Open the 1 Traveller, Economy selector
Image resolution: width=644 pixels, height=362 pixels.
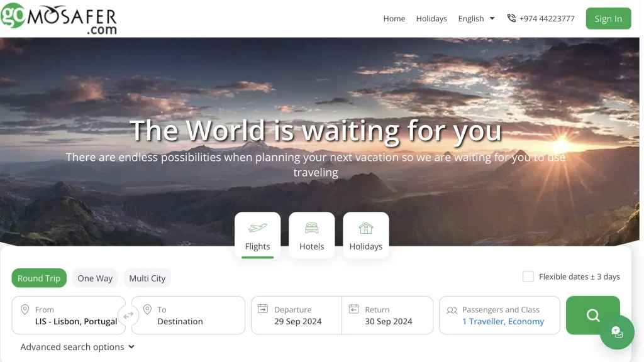pyautogui.click(x=502, y=321)
